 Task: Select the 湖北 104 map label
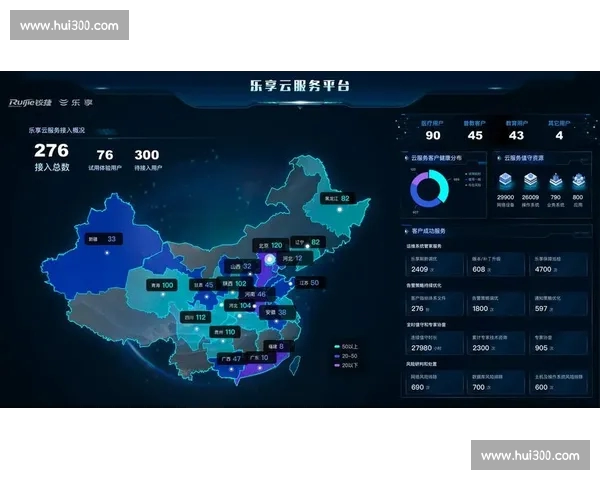tap(240, 305)
